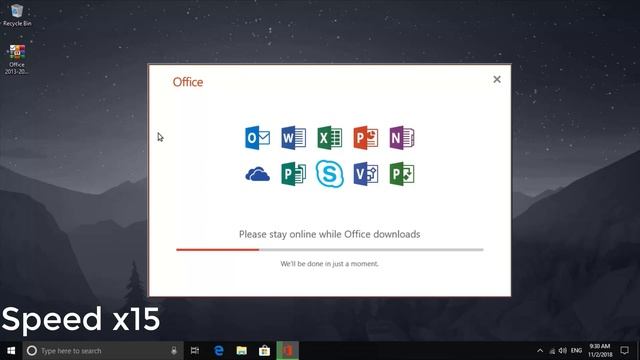Launch Microsoft Edge from taskbar
The width and height of the screenshot is (640, 360).
tap(219, 351)
